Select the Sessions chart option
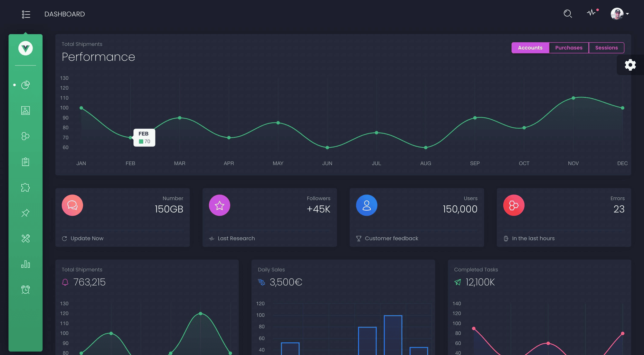The image size is (644, 355). point(606,48)
